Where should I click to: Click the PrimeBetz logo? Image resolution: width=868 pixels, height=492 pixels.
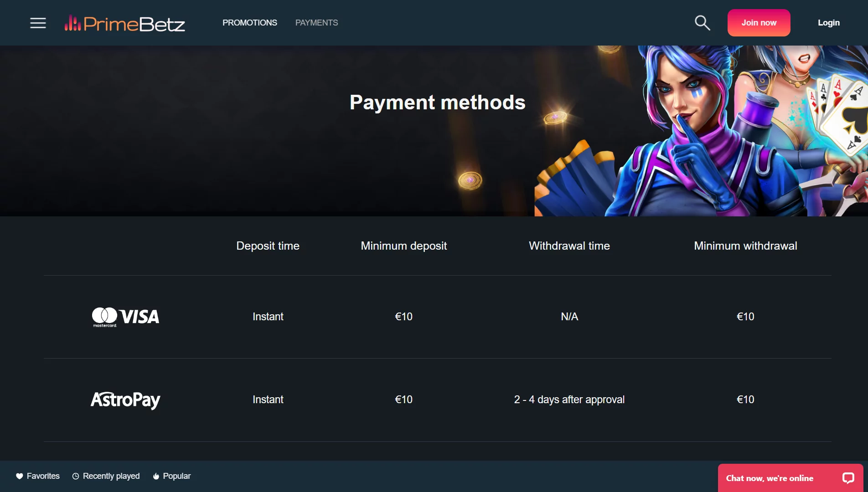click(124, 23)
